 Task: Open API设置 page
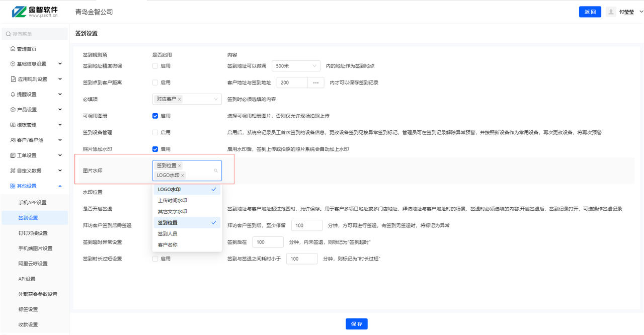[27, 279]
